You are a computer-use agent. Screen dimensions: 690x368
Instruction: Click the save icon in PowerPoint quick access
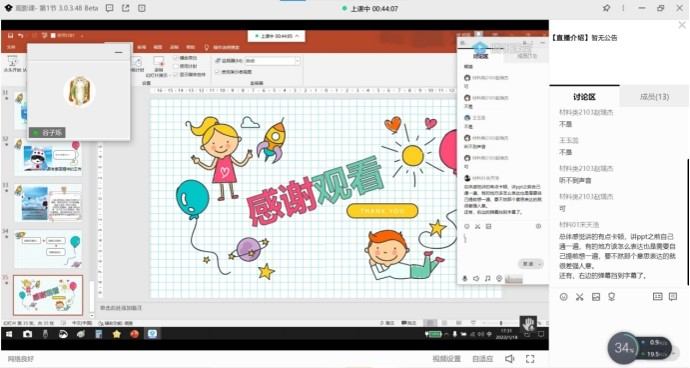(10, 35)
